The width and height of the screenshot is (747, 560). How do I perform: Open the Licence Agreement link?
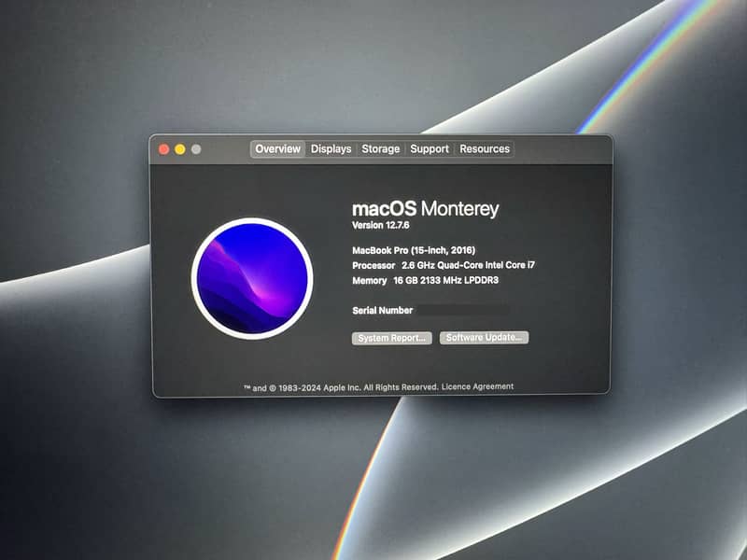(x=477, y=386)
